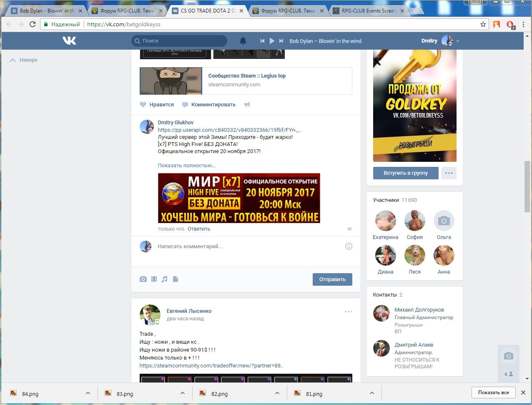The height and width of the screenshot is (405, 532).
Task: Click the Отправить button
Action: click(x=332, y=279)
